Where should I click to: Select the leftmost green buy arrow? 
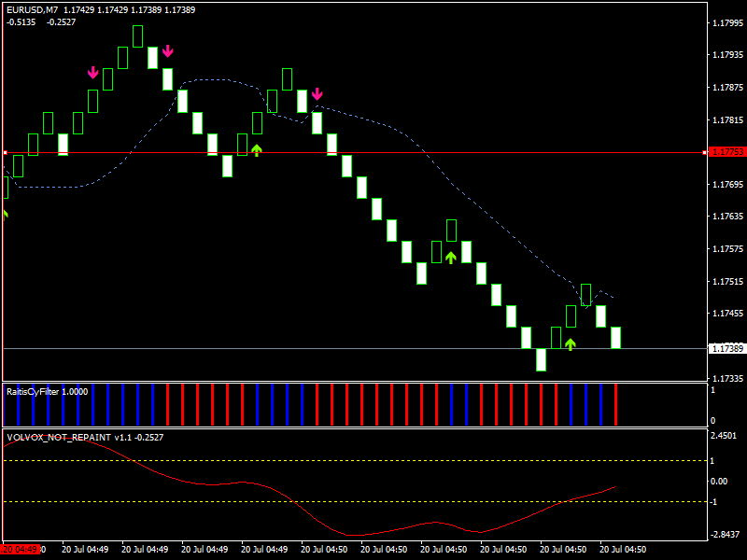[257, 149]
